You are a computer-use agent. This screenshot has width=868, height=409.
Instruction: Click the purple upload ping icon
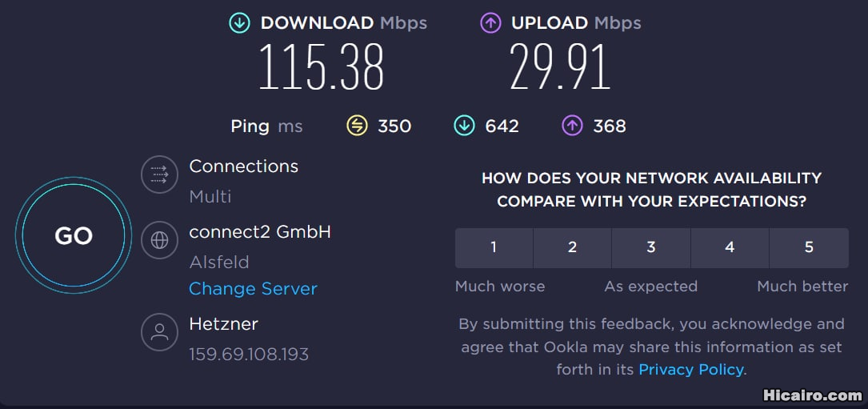[x=572, y=126]
